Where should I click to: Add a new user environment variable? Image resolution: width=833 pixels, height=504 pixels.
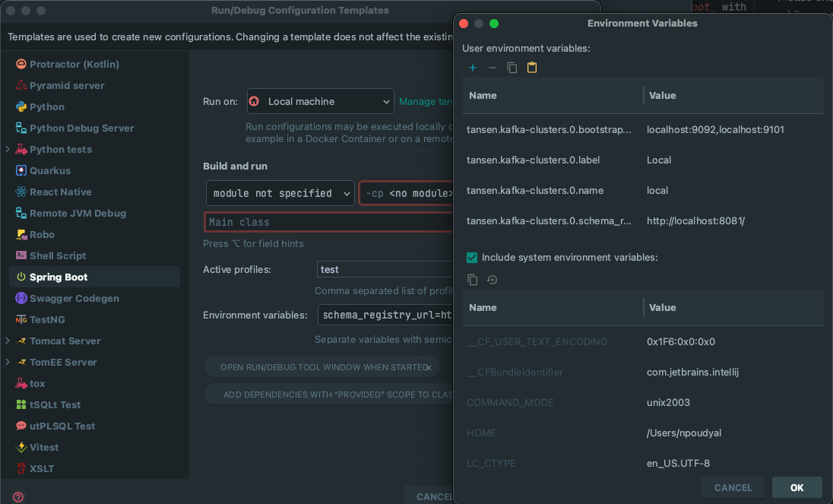tap(472, 68)
